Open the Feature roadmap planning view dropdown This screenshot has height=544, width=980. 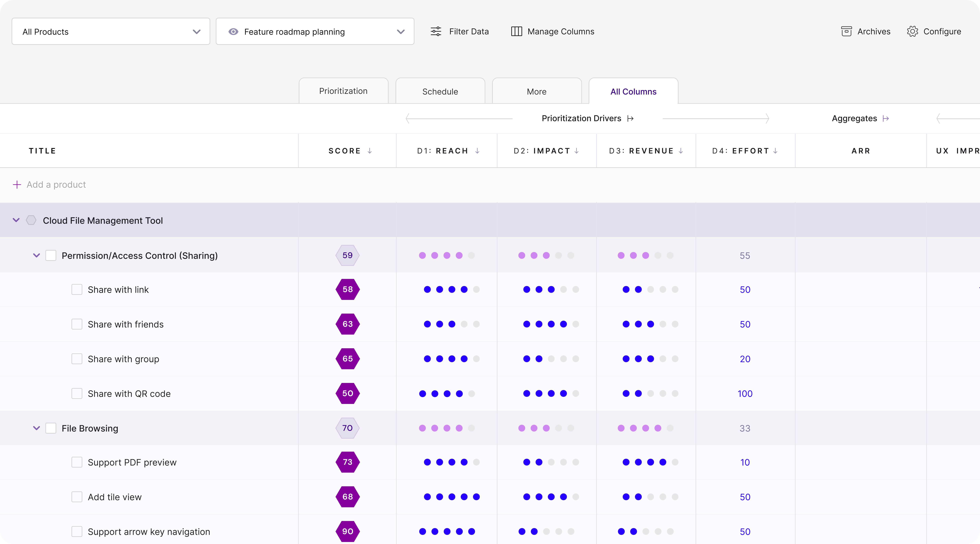pos(315,32)
